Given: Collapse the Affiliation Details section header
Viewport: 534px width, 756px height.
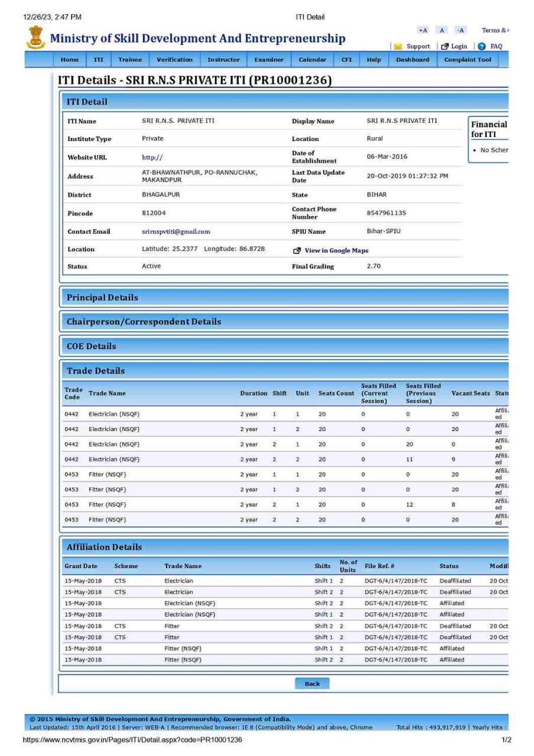Looking at the screenshot, I should click(x=284, y=547).
